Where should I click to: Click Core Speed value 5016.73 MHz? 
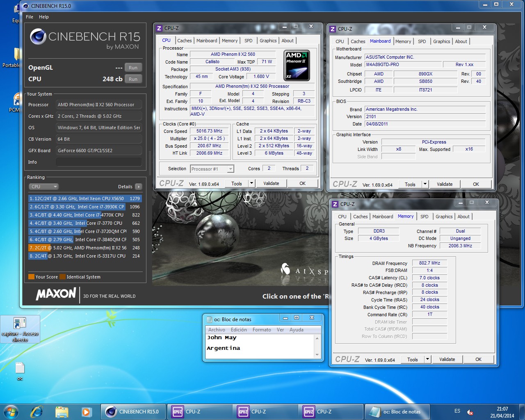tap(209, 131)
